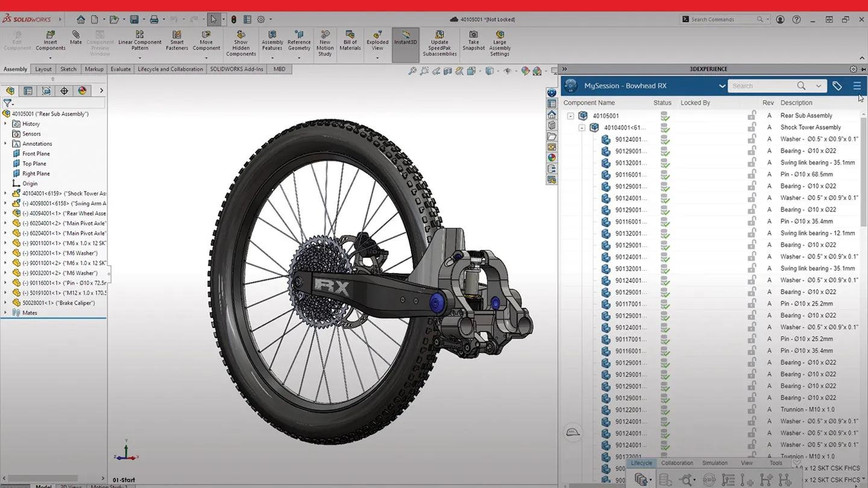Toggle Show Hidden Components

coord(241,40)
